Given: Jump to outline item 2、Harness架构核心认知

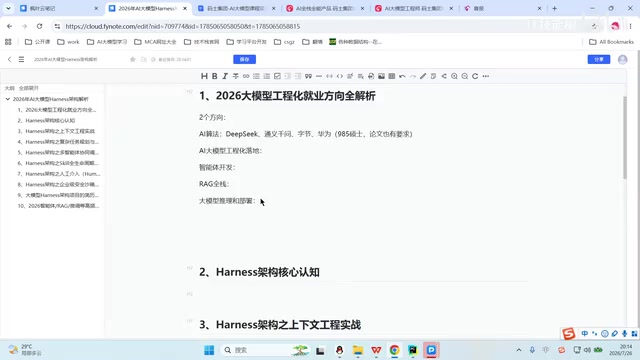Looking at the screenshot, I should coord(46,120).
